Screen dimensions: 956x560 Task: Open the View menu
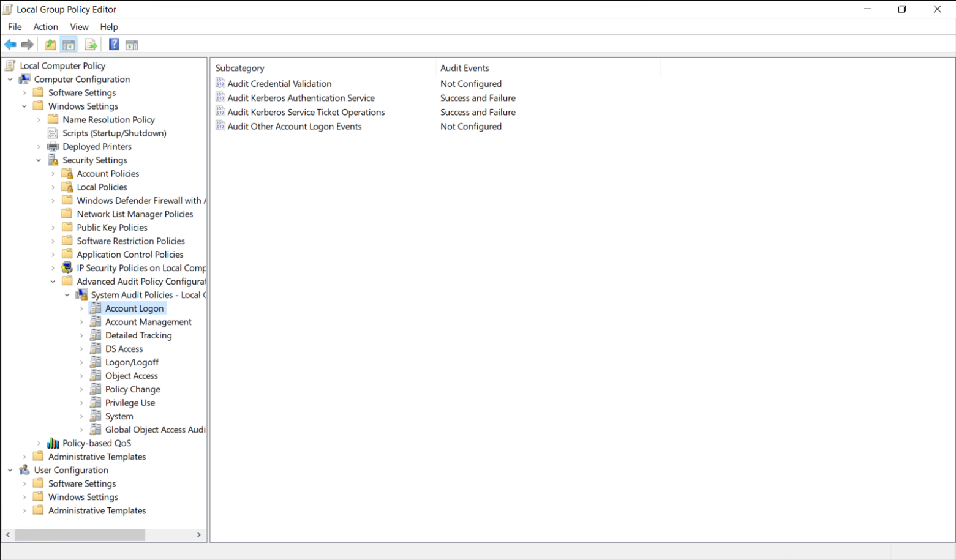coord(79,27)
